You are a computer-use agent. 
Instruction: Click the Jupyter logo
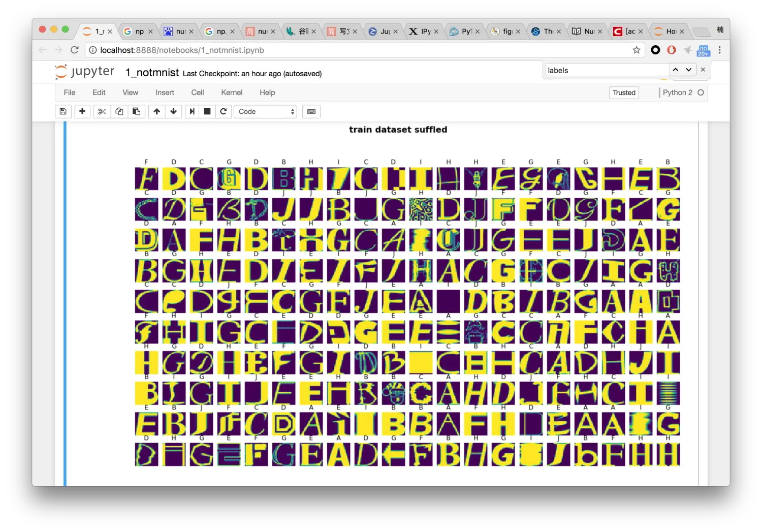[85, 72]
